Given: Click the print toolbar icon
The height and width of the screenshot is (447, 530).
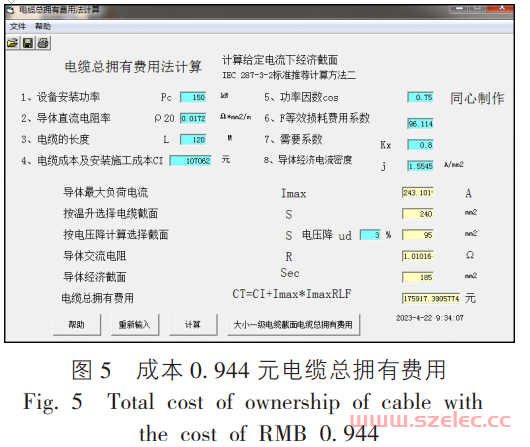Looking at the screenshot, I should coord(43,43).
